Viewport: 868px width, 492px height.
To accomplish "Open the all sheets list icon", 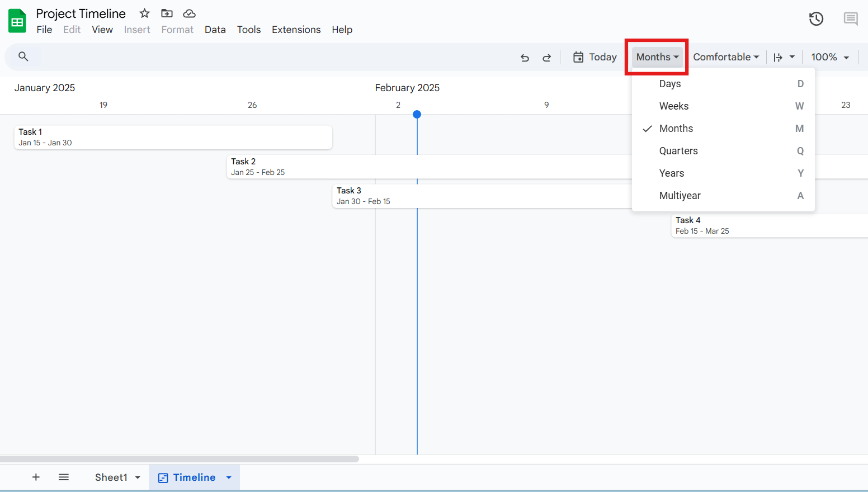I will (64, 477).
